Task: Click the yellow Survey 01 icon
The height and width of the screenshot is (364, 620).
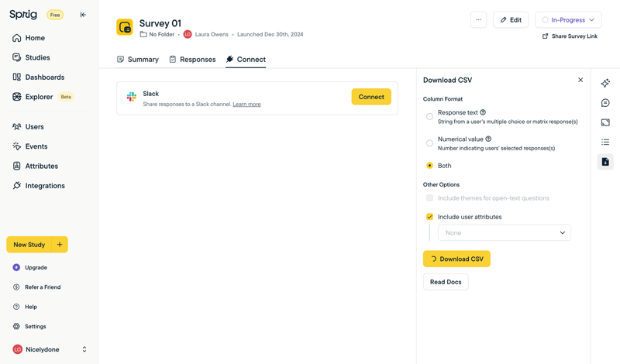Action: click(125, 27)
